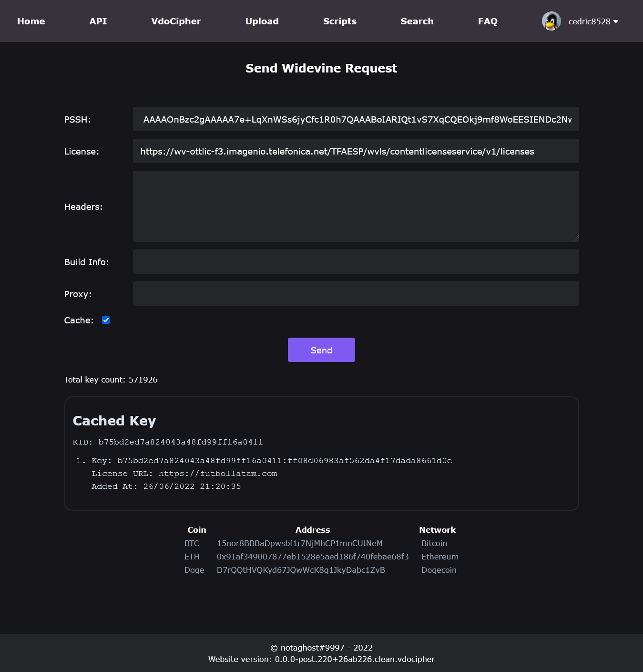The height and width of the screenshot is (672, 643).
Task: Focus the Proxy input field
Action: coord(356,294)
